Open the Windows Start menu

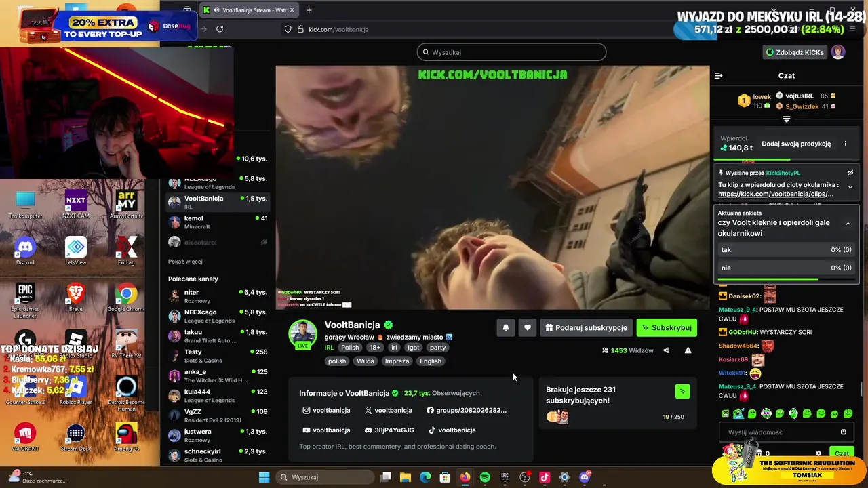[264, 477]
